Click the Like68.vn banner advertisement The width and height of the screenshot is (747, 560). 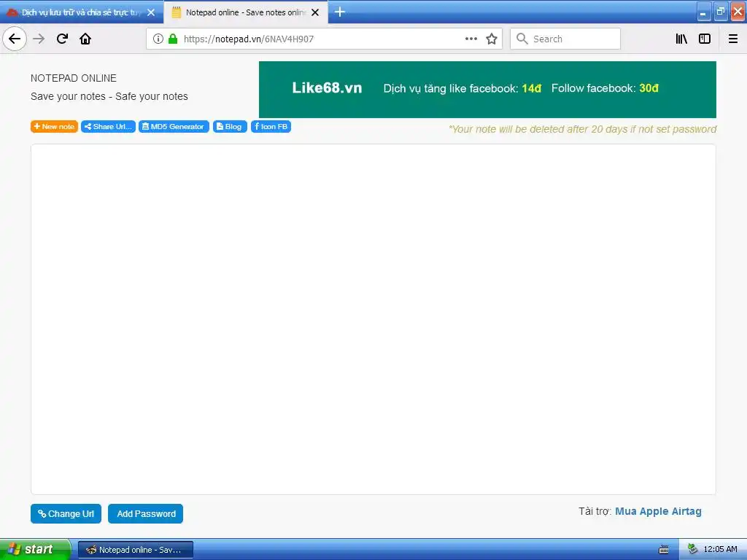coord(487,89)
